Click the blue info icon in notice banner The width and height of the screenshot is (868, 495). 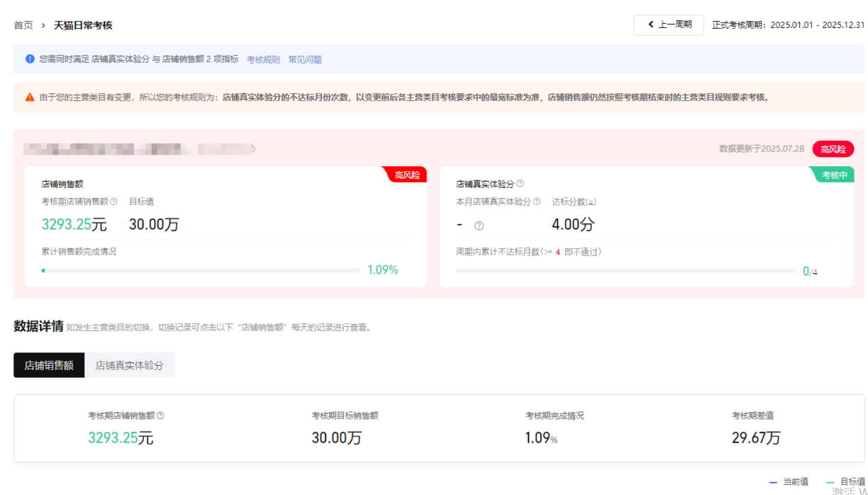pos(30,59)
